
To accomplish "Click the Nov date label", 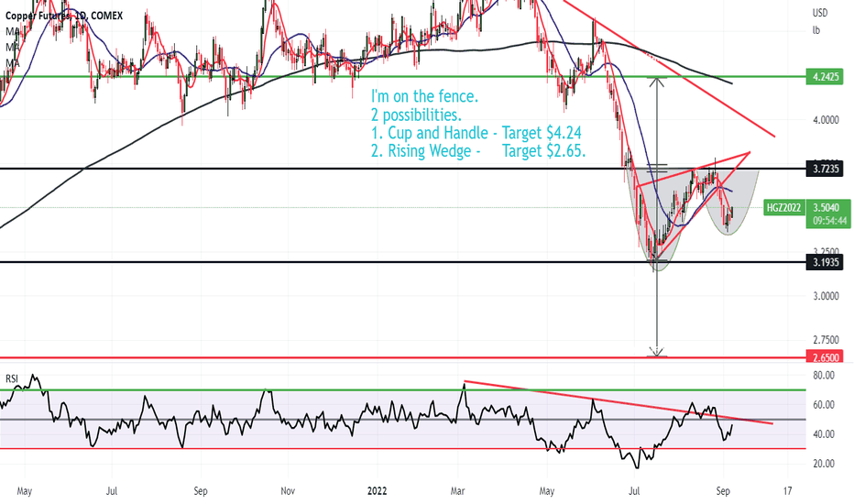I will pyautogui.click(x=288, y=491).
